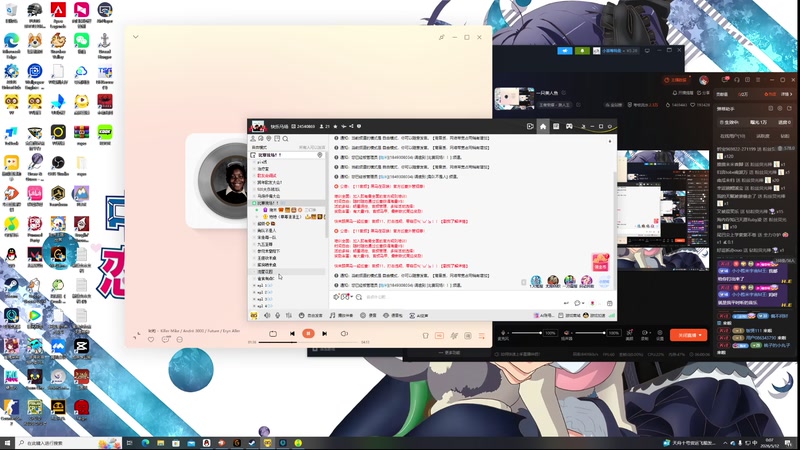Click the video play icon in YY title bar
Viewport: 800px width, 450px height.
click(x=530, y=126)
